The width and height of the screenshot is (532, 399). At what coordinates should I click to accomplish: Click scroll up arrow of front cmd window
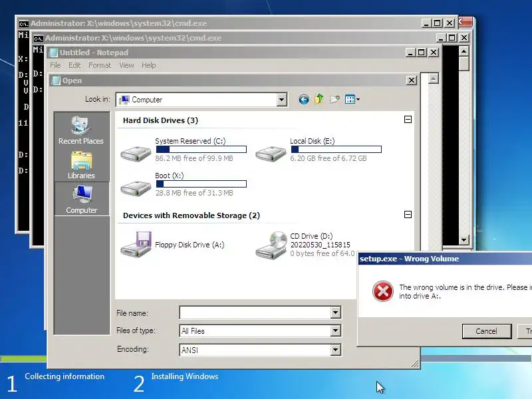pyautogui.click(x=464, y=51)
